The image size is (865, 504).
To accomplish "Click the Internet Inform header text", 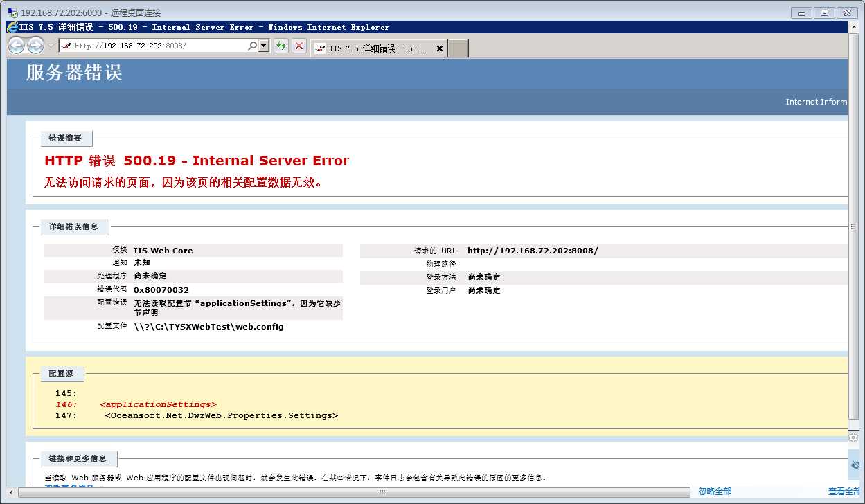I will click(x=816, y=102).
